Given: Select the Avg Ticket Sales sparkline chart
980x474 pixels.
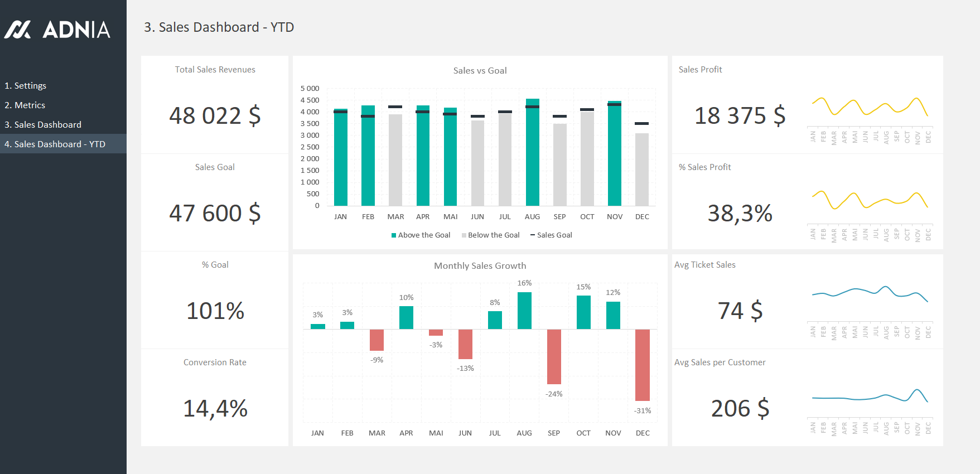Looking at the screenshot, I should (x=870, y=292).
